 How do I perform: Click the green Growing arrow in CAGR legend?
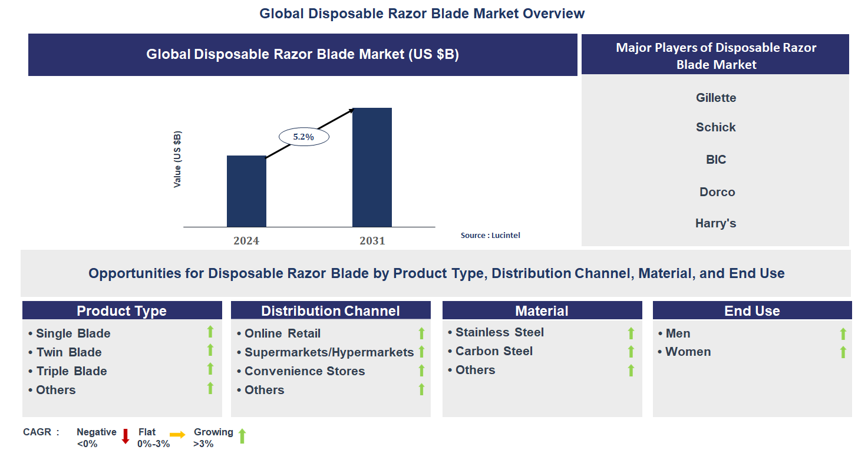[242, 437]
